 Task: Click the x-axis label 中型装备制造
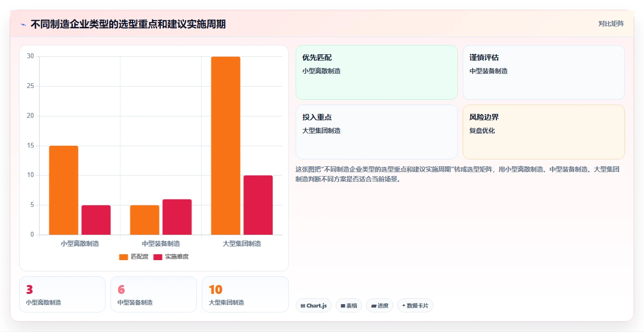coord(161,243)
